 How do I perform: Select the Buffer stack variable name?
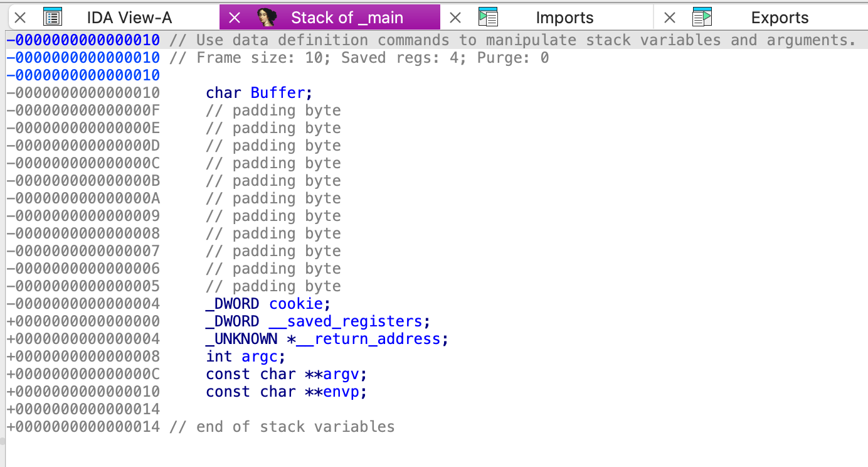(277, 93)
